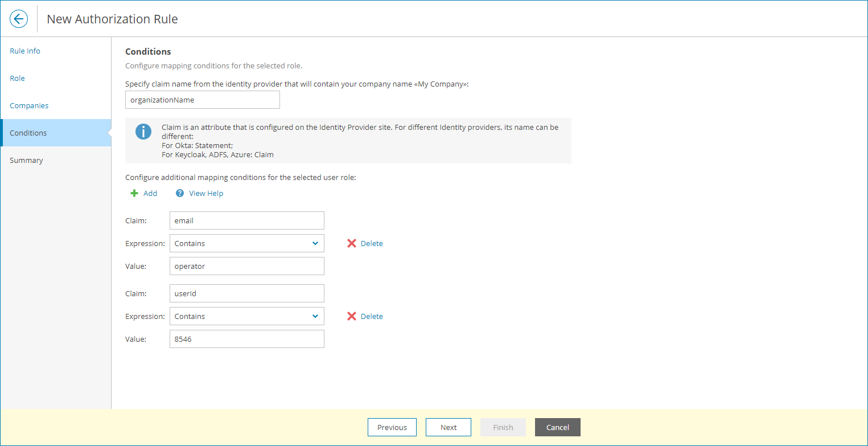This screenshot has width=868, height=446.
Task: Click the back arrow icon
Action: pyautogui.click(x=19, y=19)
